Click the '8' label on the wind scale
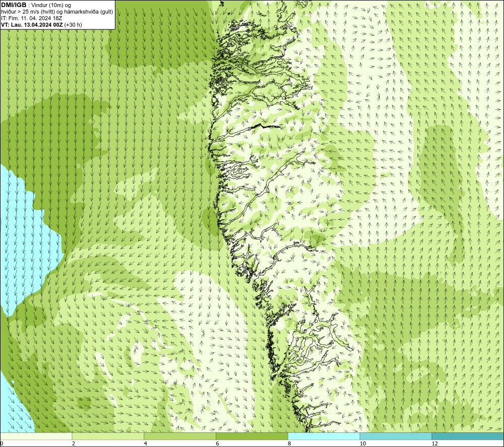Image resolution: width=504 pixels, height=447 pixels. click(x=290, y=443)
